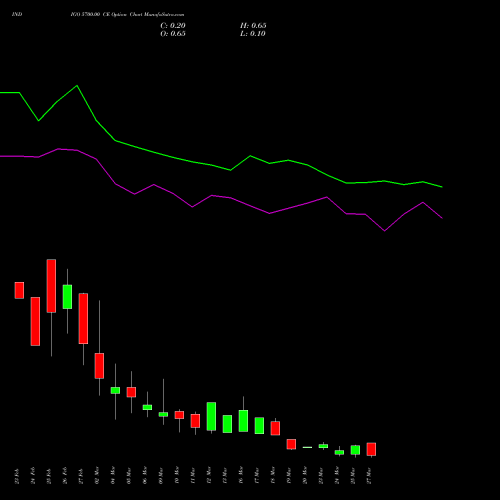Screen dimensions: 500x500
Task: Select the 27 Feb date label
Action: pyautogui.click(x=81, y=476)
